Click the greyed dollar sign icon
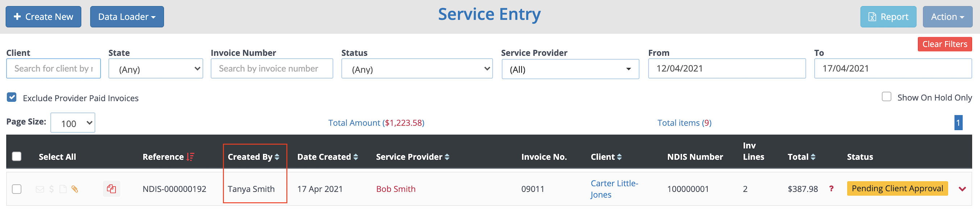 click(x=51, y=189)
